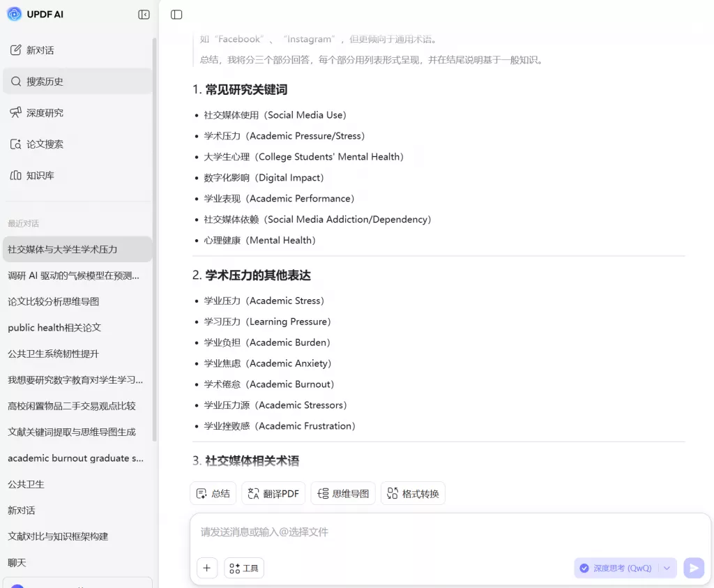Click the UPDF AI logo icon
The width and height of the screenshot is (714, 588).
coord(15,14)
